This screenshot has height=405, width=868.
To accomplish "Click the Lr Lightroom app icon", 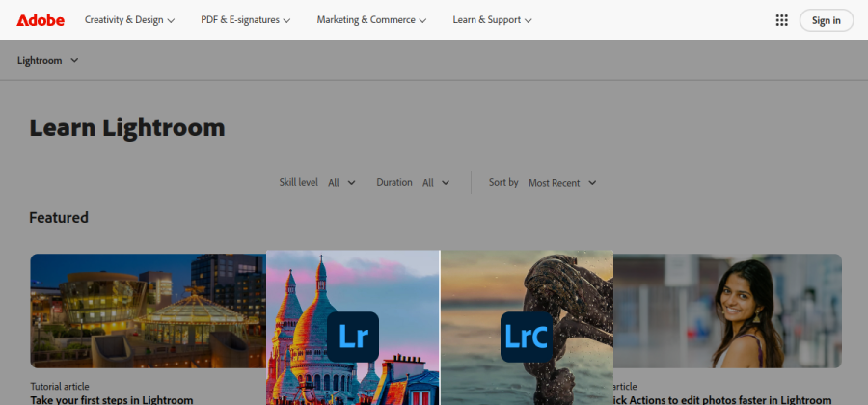I will [353, 337].
